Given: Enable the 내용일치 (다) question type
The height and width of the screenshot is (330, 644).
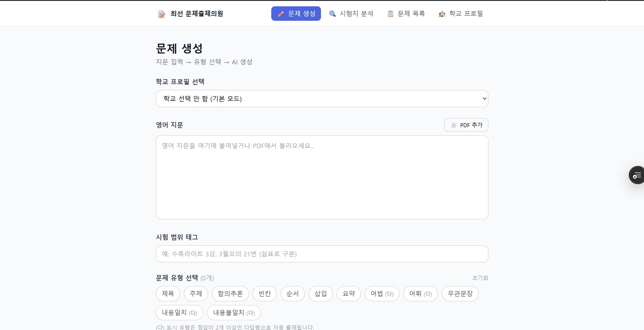Looking at the screenshot, I should (x=179, y=313).
